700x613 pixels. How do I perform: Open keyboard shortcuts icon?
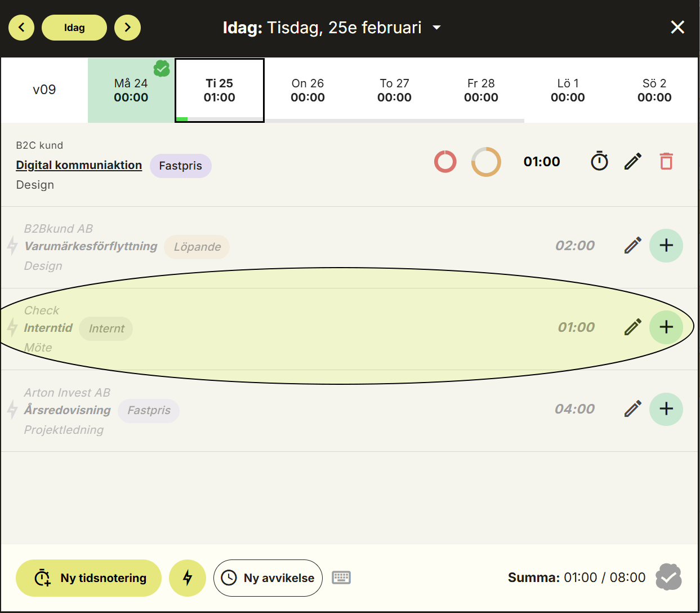click(341, 578)
